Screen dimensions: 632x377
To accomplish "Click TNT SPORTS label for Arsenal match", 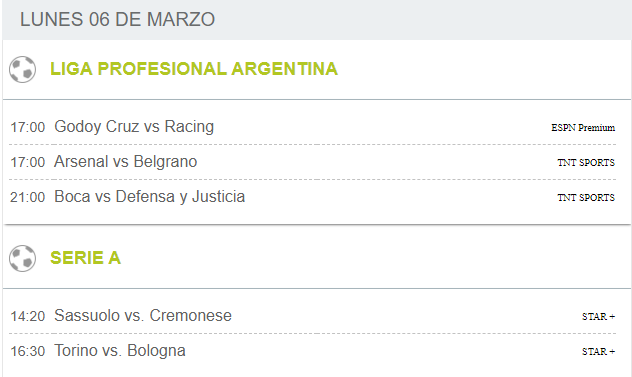I will [586, 162].
